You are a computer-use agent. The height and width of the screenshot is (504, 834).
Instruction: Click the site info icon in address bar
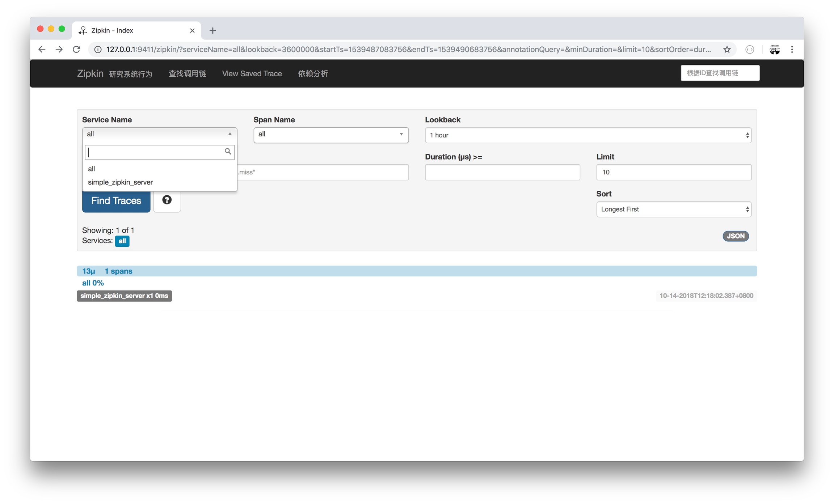tap(98, 50)
